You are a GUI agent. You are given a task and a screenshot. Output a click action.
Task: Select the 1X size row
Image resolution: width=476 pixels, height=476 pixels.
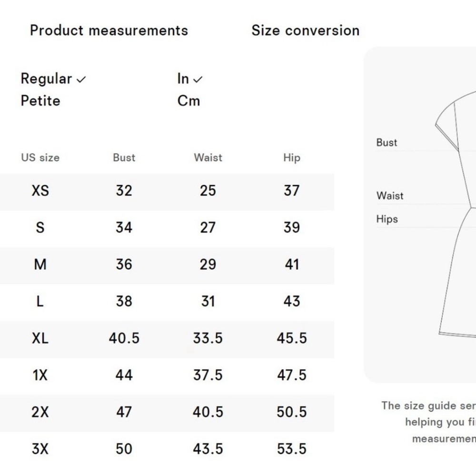(40, 375)
